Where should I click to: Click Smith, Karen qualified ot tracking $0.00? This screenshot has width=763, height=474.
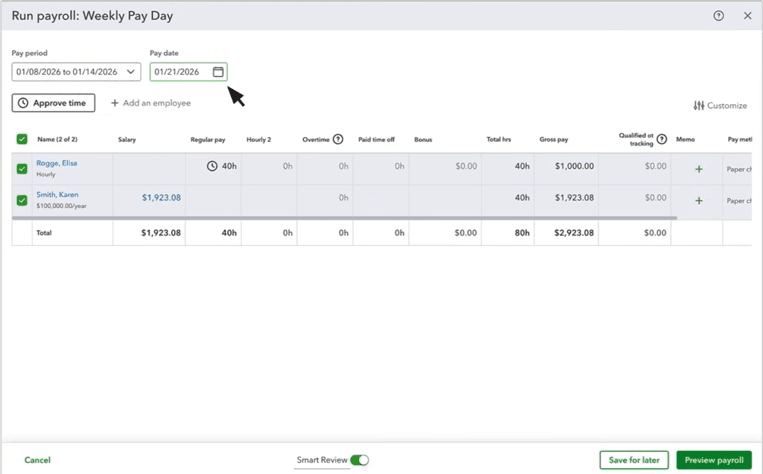[655, 198]
